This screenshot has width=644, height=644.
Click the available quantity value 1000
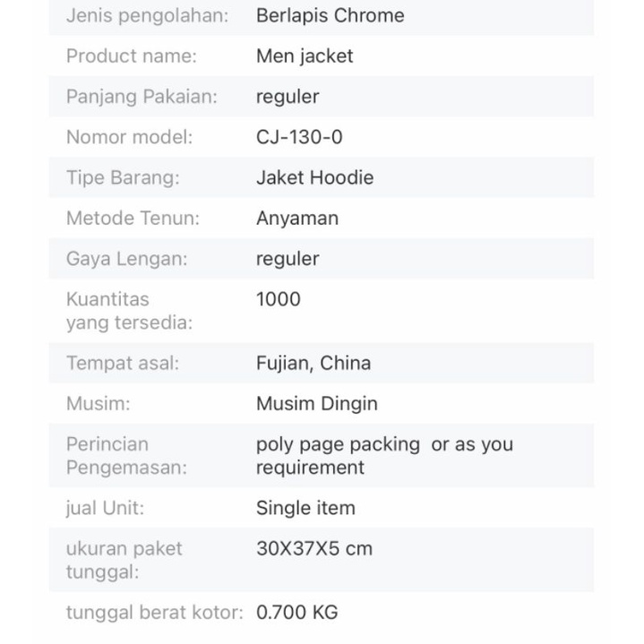pyautogui.click(x=279, y=299)
